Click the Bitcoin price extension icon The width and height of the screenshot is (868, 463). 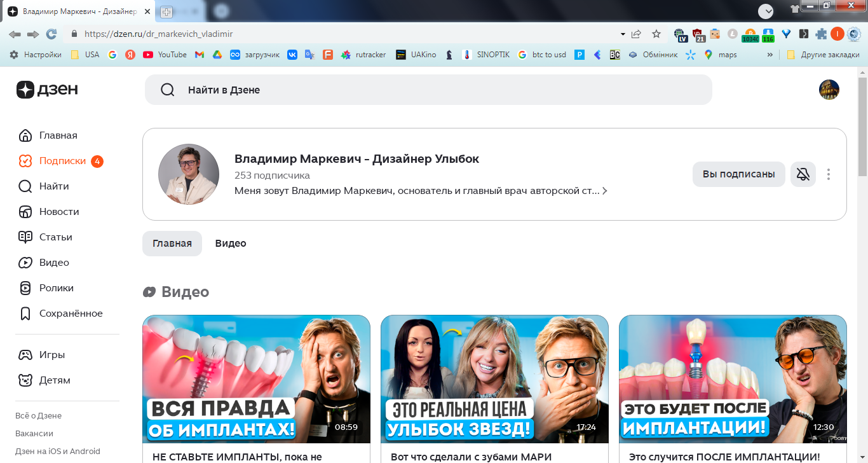click(x=750, y=34)
